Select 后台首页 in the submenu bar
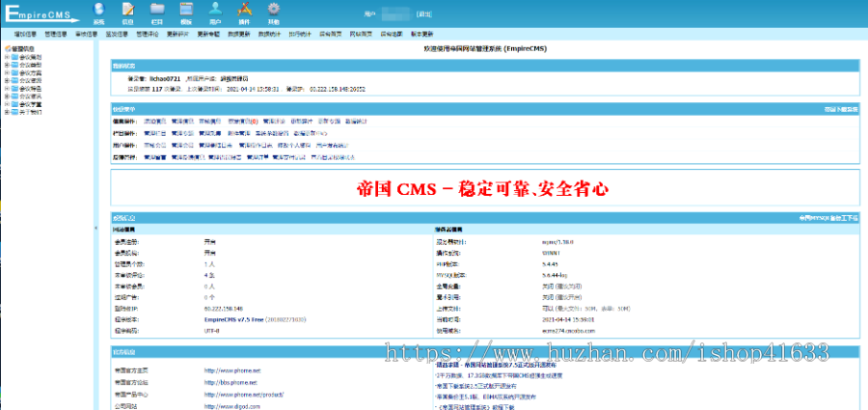 click(x=331, y=34)
